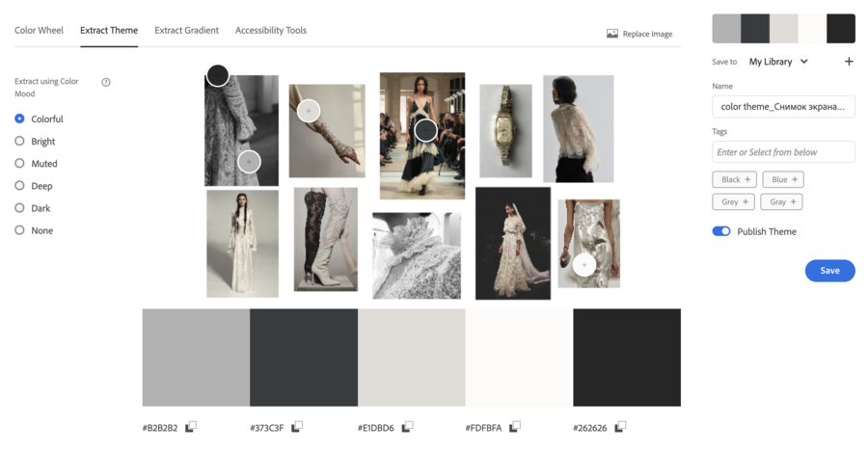Viewport: 868px width, 451px height.
Task: Add the Grey tag
Action: point(734,202)
